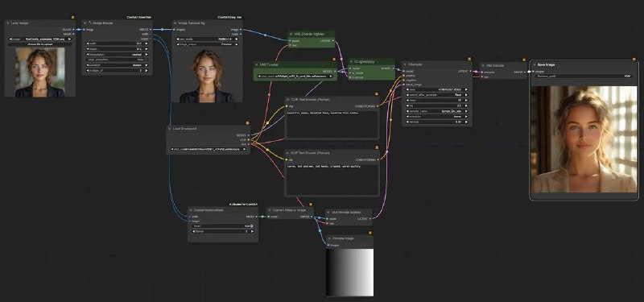Toggle keep_proportion in Image Resize node
Viewport: 644px width, 302px height.
tap(117, 60)
